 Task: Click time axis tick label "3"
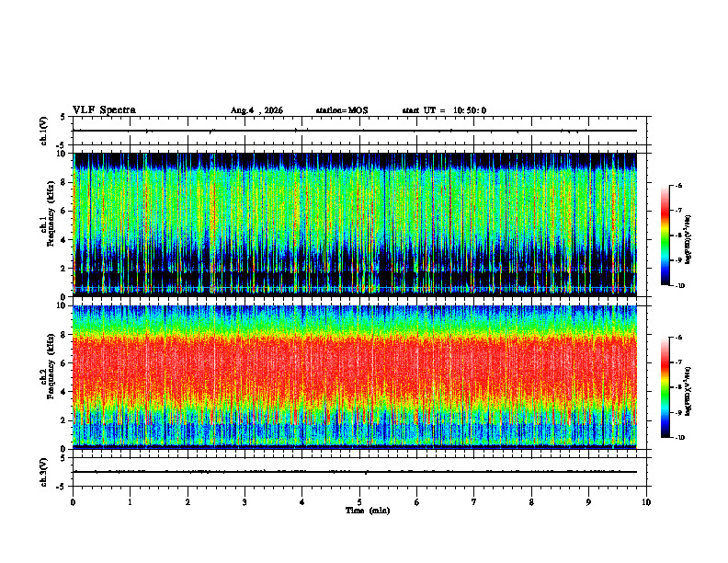point(245,502)
